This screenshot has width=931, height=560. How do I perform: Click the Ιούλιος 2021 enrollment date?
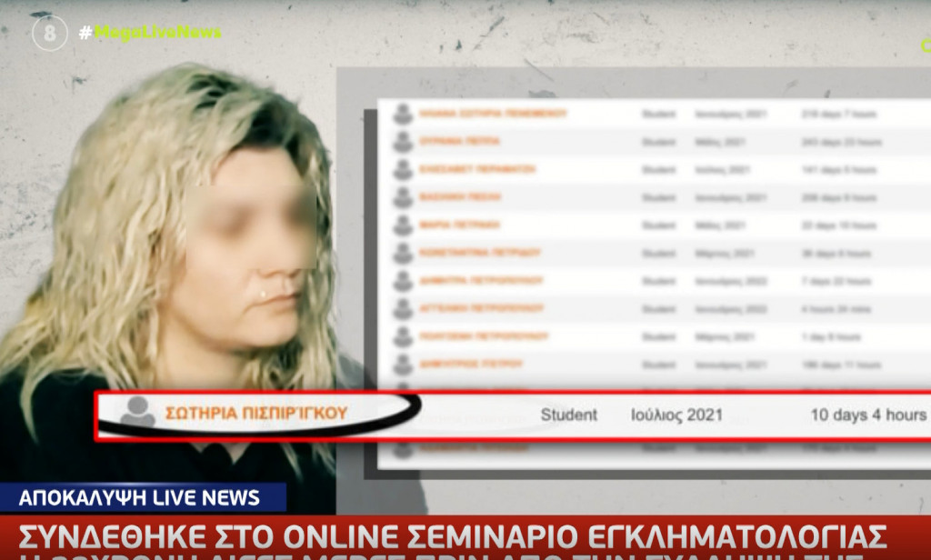[676, 415]
